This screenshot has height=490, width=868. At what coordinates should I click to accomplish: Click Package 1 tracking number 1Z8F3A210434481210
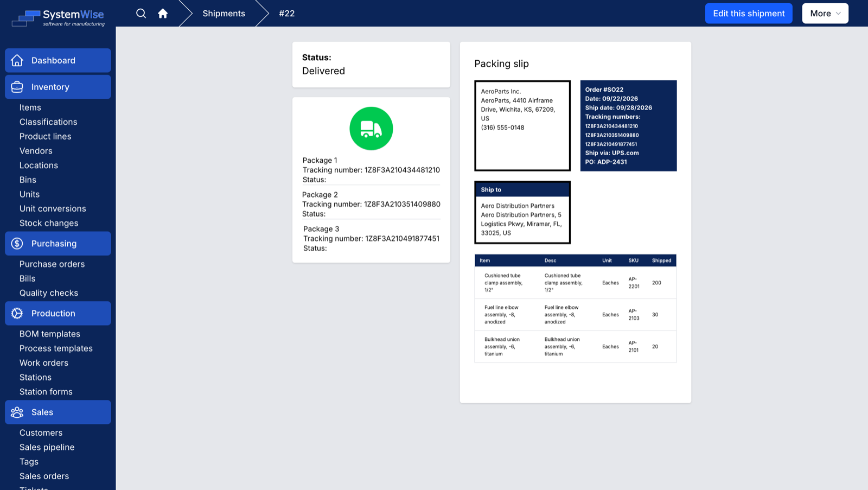[x=402, y=170]
